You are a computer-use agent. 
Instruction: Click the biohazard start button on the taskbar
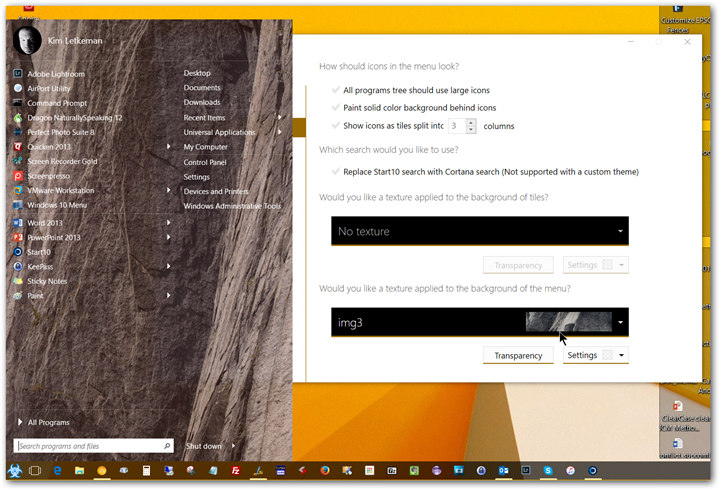pos(14,471)
